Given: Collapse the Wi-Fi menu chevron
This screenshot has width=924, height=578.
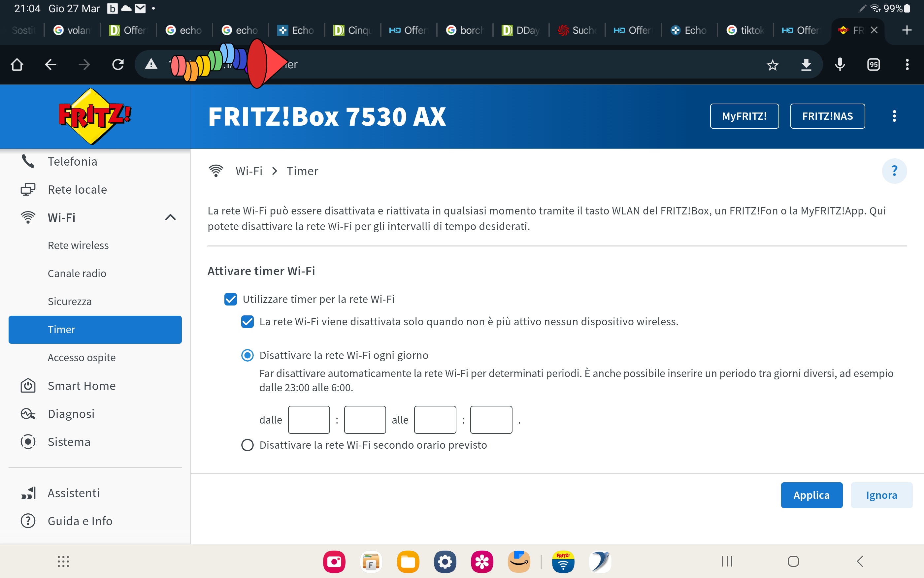Looking at the screenshot, I should pyautogui.click(x=170, y=217).
